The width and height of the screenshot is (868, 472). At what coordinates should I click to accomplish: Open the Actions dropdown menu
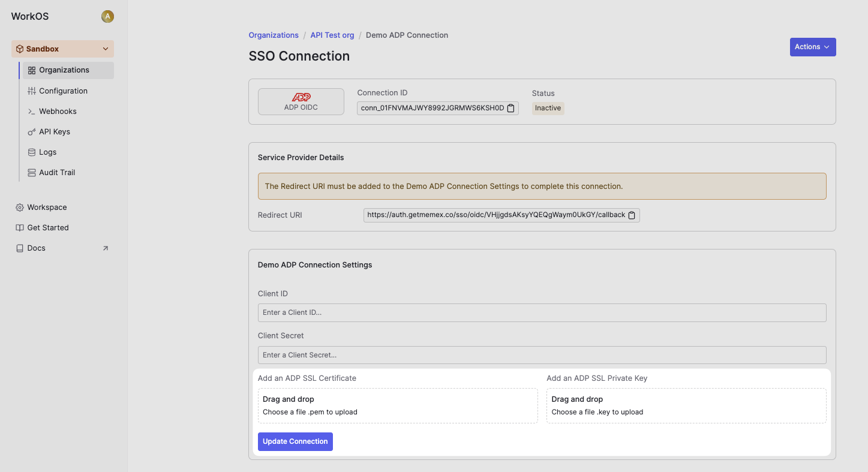(x=812, y=47)
